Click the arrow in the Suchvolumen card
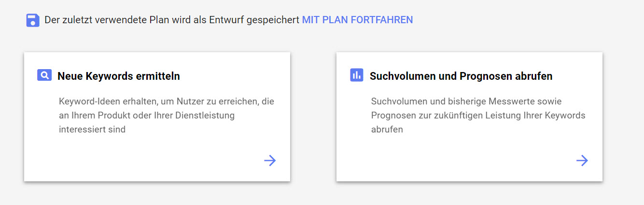Image resolution: width=644 pixels, height=205 pixels. [582, 161]
